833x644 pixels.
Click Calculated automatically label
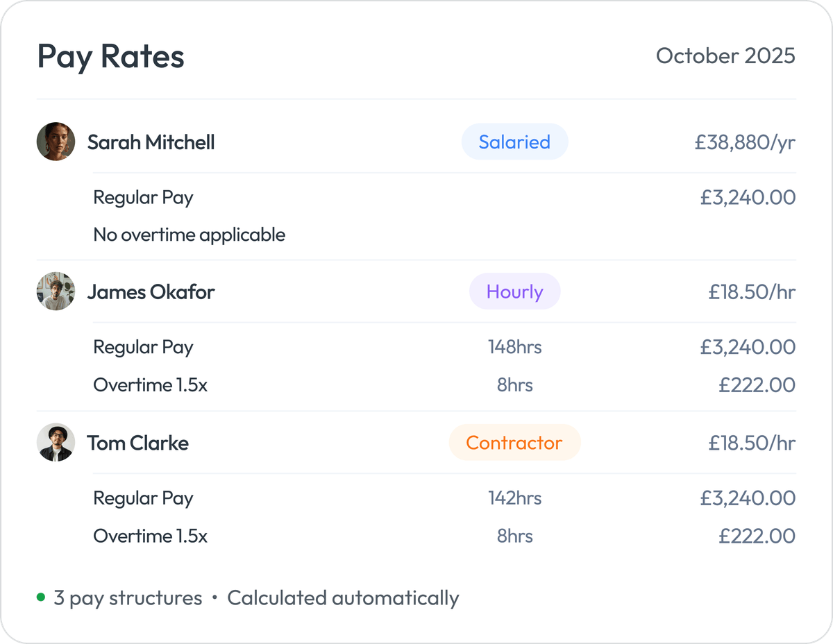344,598
